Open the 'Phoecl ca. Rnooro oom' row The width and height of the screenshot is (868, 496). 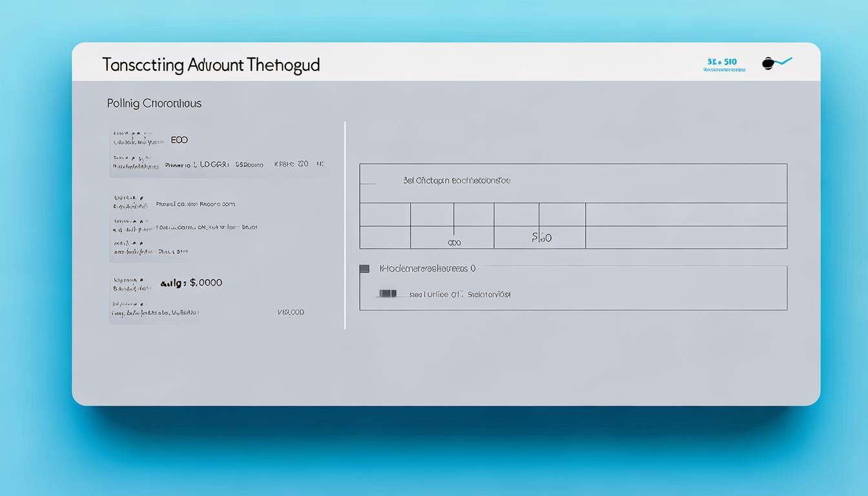pos(196,204)
